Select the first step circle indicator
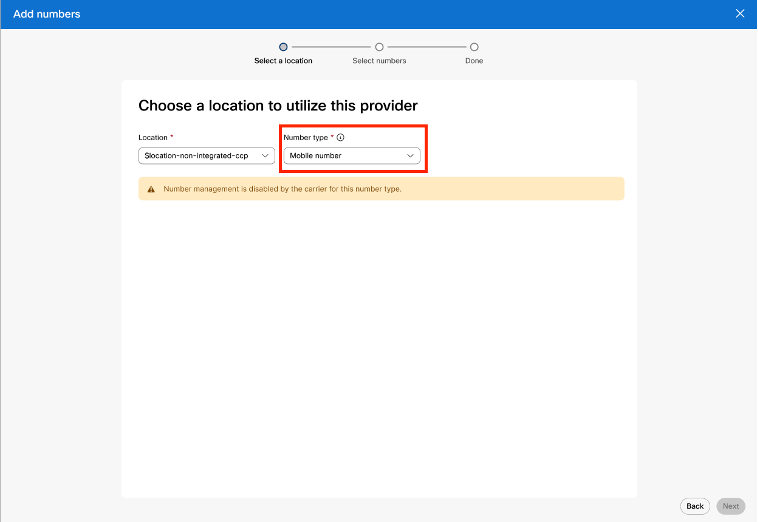This screenshot has width=758, height=522. coord(283,46)
